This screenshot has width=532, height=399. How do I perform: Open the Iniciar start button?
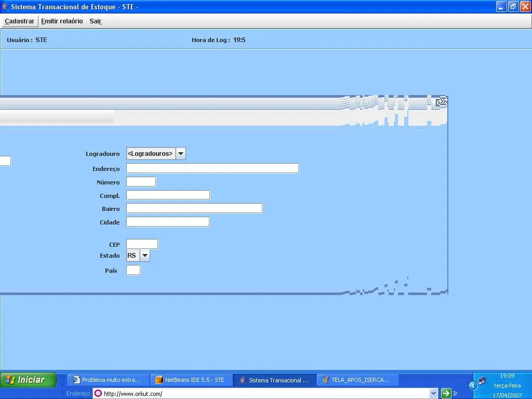[x=29, y=380]
